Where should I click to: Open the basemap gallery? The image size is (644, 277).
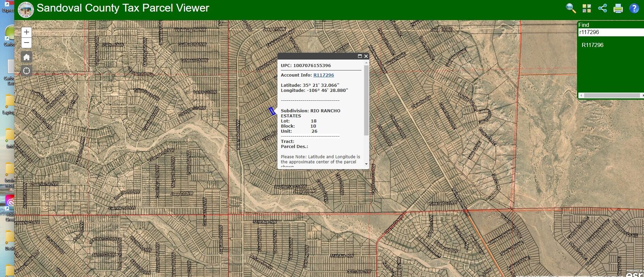587,8
